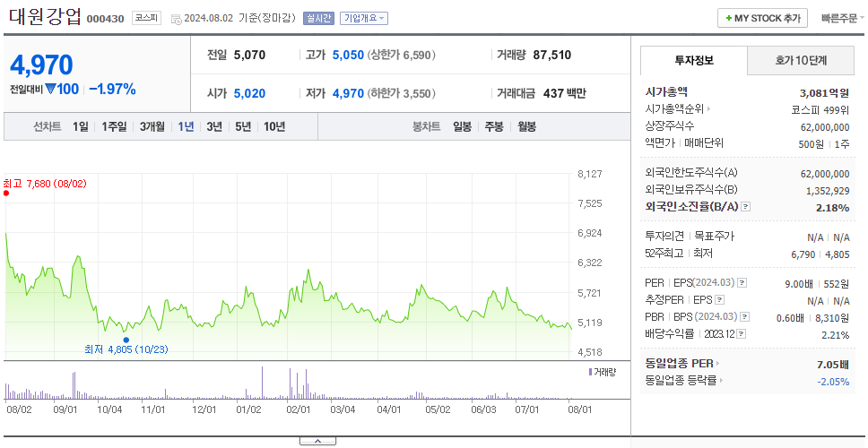This screenshot has width=868, height=448.
Task: Select the 3년 line chart period
Action: [x=214, y=126]
